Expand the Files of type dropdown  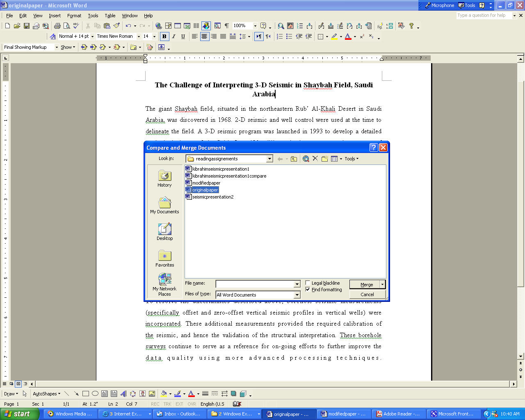coord(297,295)
